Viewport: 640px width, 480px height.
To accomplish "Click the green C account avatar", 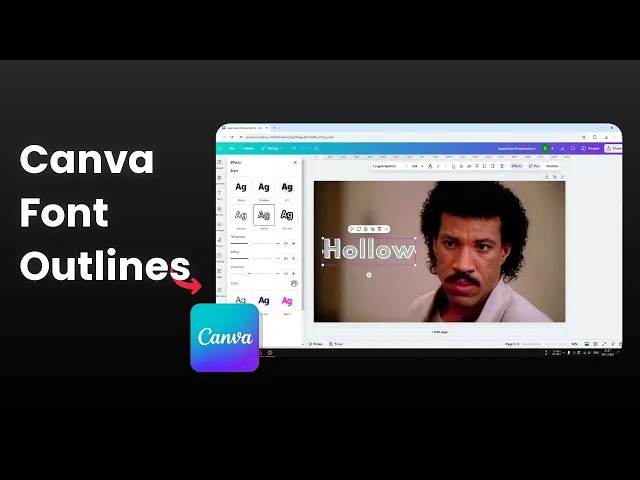I will 545,149.
